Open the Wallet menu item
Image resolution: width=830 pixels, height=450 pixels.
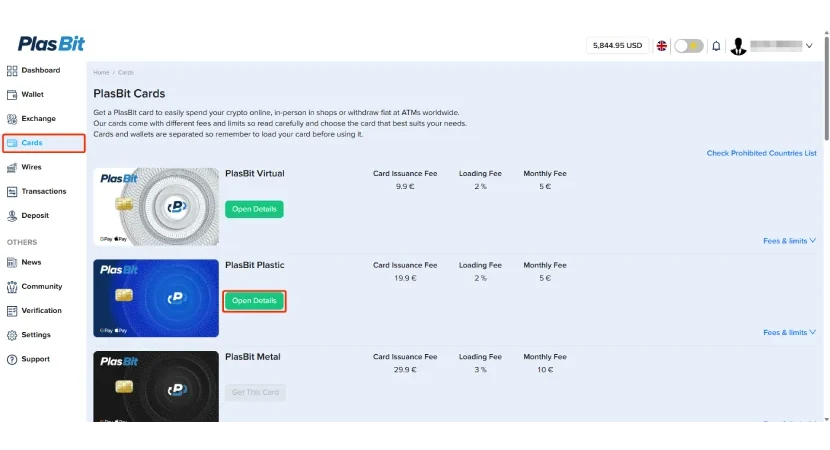click(32, 95)
